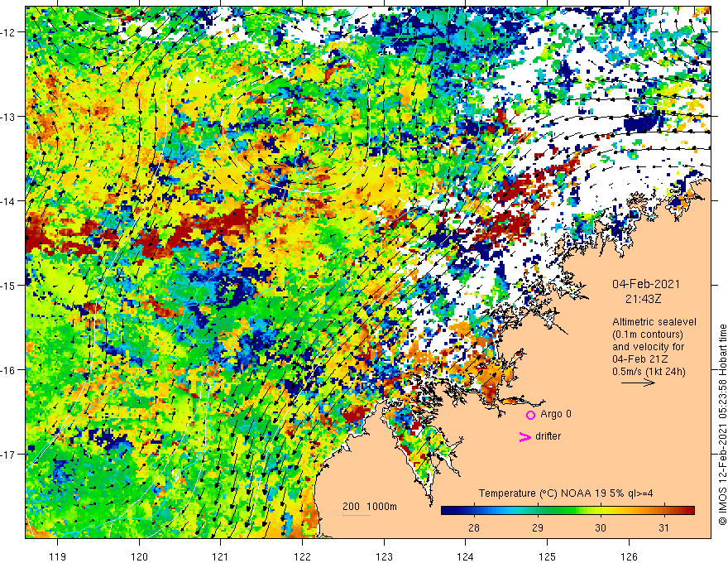Viewport: 728px width, 563px height.
Task: Click the '31' colorbar tick label
Action: pyautogui.click(x=664, y=527)
